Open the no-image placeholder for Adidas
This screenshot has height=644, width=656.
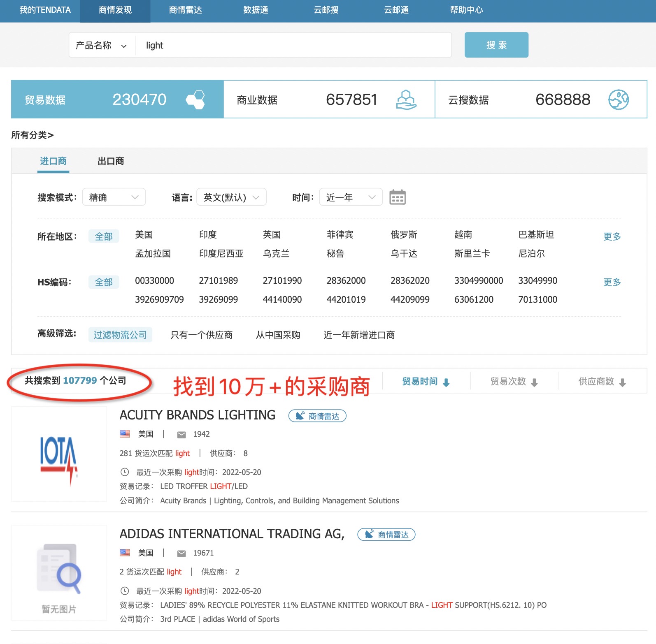click(x=59, y=572)
